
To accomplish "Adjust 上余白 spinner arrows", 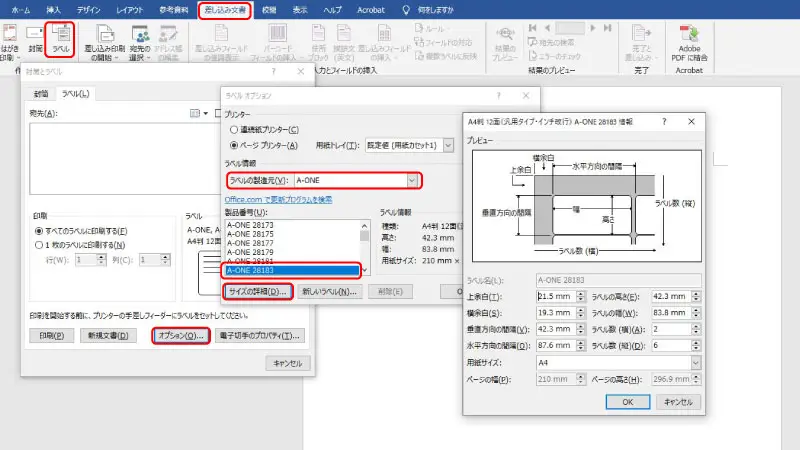I will click(x=581, y=296).
